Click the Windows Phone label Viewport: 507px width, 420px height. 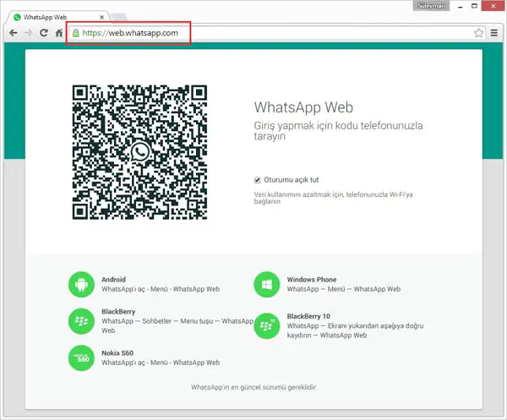312,280
